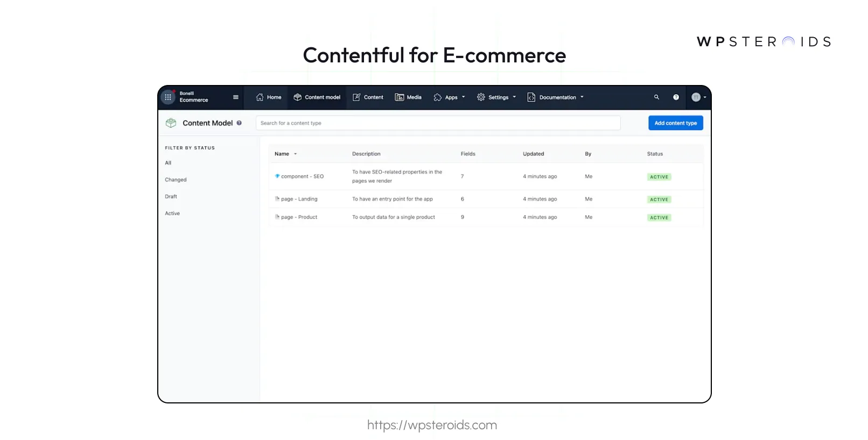
Task: Click the Home house icon
Action: coord(260,97)
